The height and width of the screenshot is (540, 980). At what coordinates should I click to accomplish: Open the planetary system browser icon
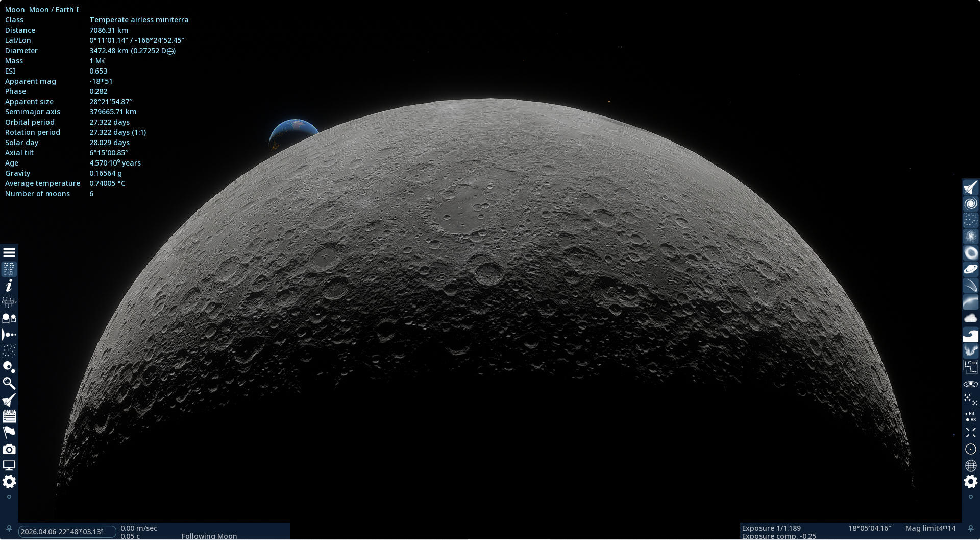[9, 335]
